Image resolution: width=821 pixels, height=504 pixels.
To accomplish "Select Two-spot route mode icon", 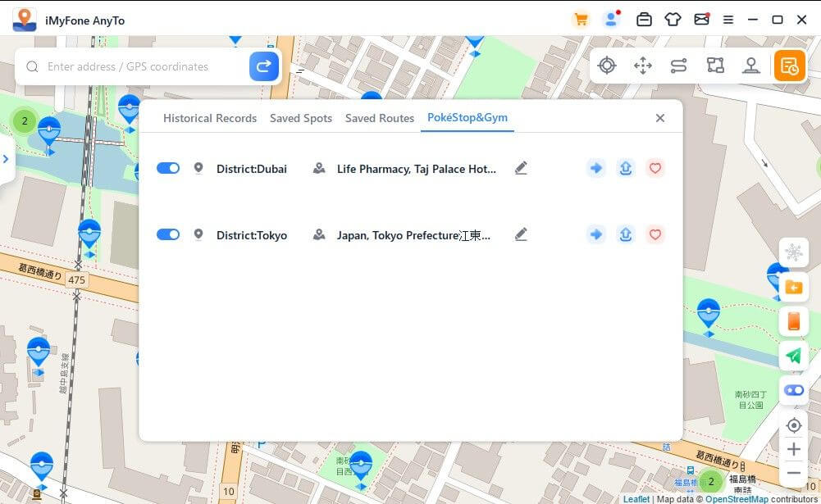I will click(678, 66).
